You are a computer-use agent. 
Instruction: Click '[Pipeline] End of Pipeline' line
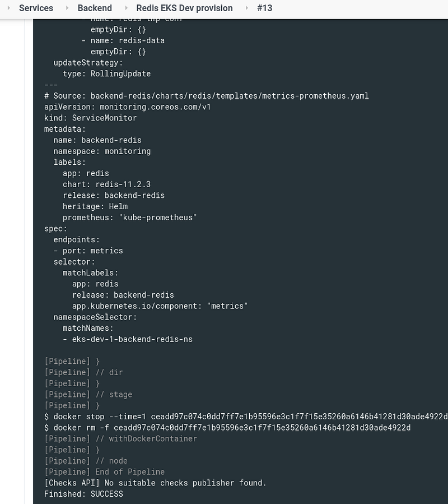[104, 472]
